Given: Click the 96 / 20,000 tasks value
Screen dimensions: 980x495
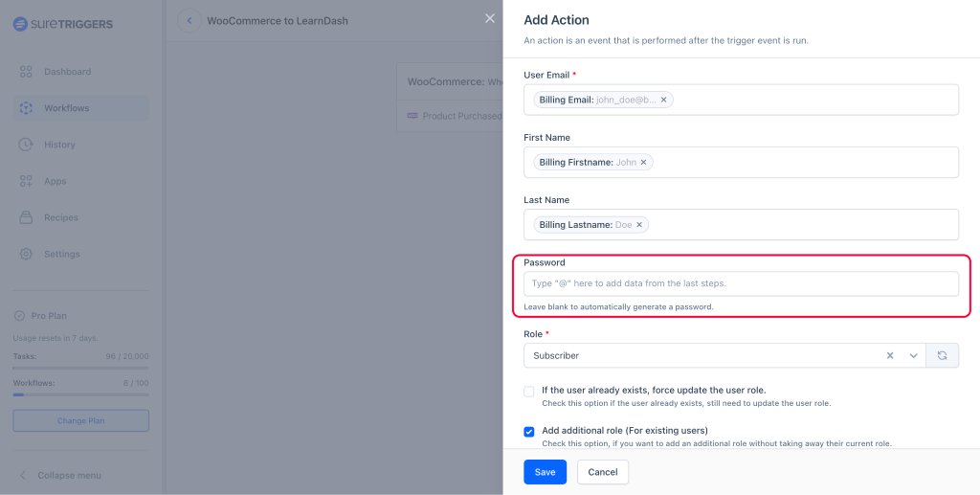Looking at the screenshot, I should point(127,356).
